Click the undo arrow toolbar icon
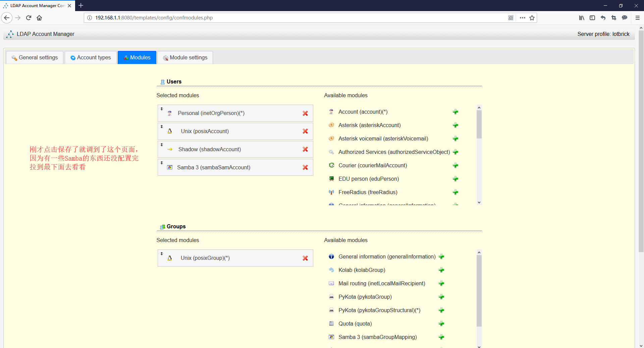The height and width of the screenshot is (348, 644). [603, 18]
